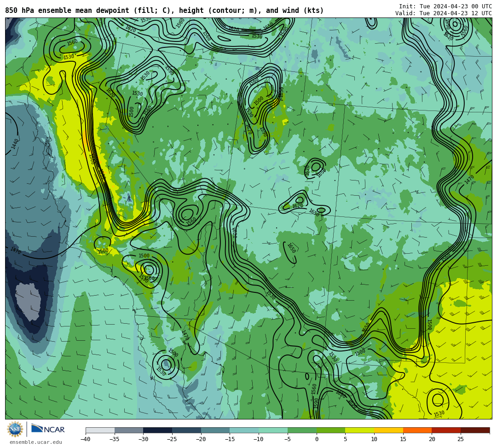497x448 pixels.
Task: Click the '-5' colorbar tick label
Action: click(x=288, y=439)
